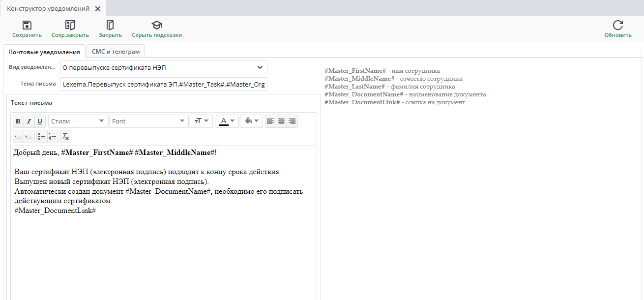Decrease indent in editor
Viewport: 644px width, 300px height.
point(18,136)
